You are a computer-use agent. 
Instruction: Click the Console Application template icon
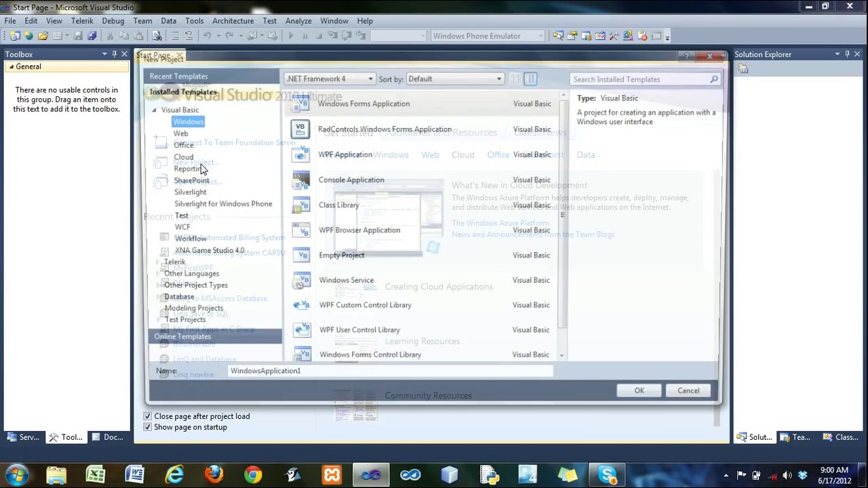point(300,180)
